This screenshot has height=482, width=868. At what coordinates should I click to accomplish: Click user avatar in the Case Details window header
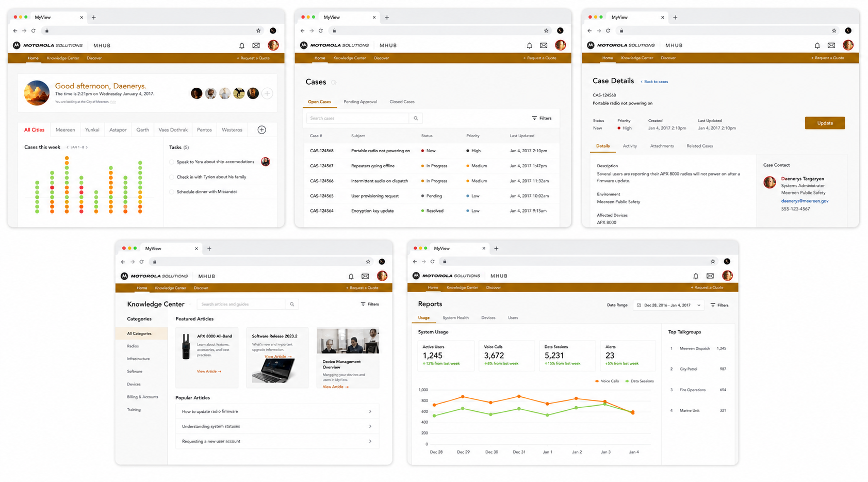coord(848,45)
